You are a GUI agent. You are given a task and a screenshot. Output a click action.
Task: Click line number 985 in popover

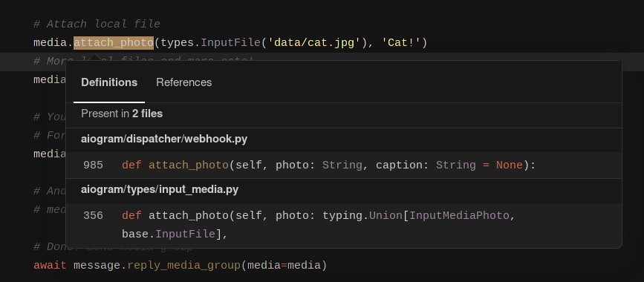[93, 165]
